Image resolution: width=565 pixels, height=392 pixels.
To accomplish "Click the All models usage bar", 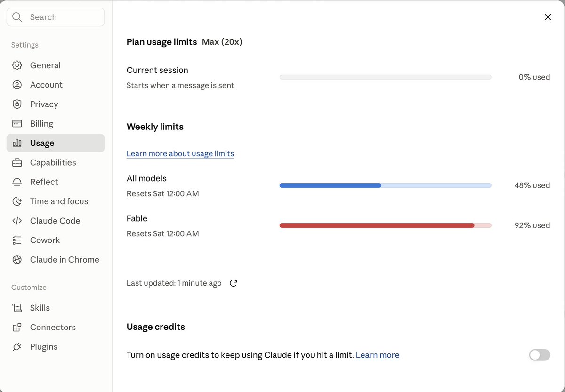I will tap(385, 185).
